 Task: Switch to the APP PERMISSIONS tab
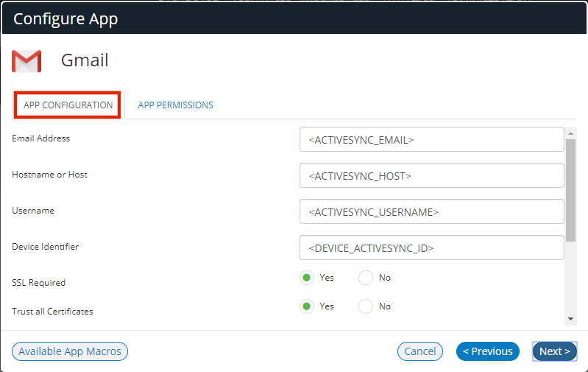click(175, 105)
